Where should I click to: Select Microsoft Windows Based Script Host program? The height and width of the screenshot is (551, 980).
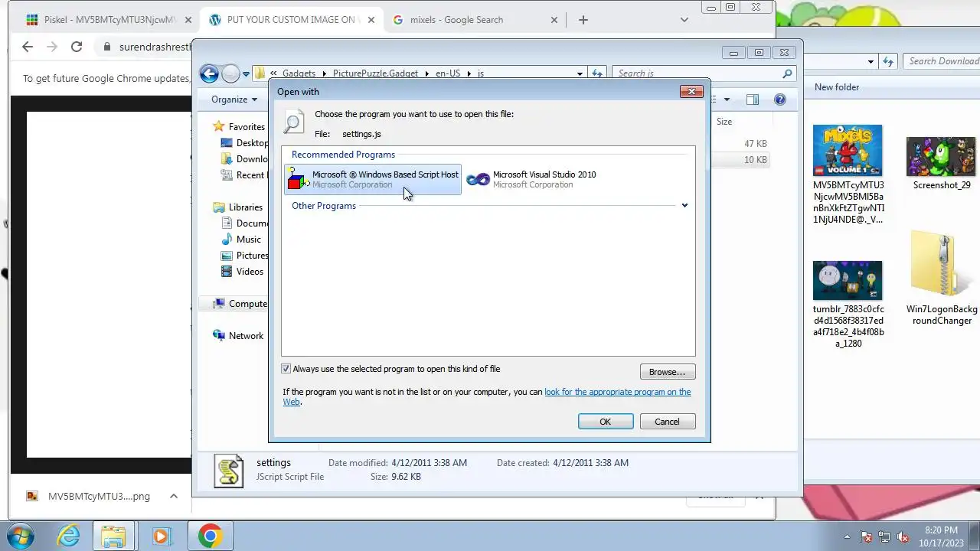pyautogui.click(x=373, y=179)
